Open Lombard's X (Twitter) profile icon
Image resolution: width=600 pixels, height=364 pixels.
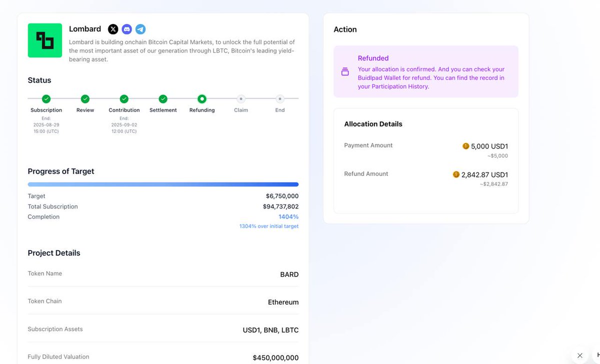(113, 29)
